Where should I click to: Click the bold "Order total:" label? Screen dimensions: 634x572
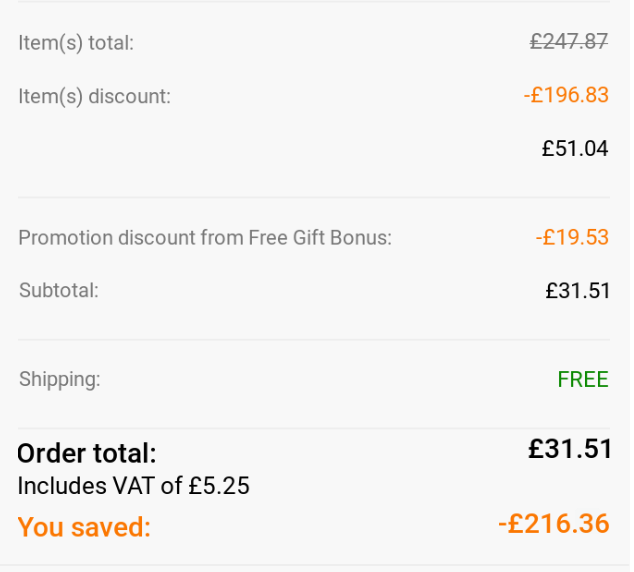pyautogui.click(x=87, y=453)
